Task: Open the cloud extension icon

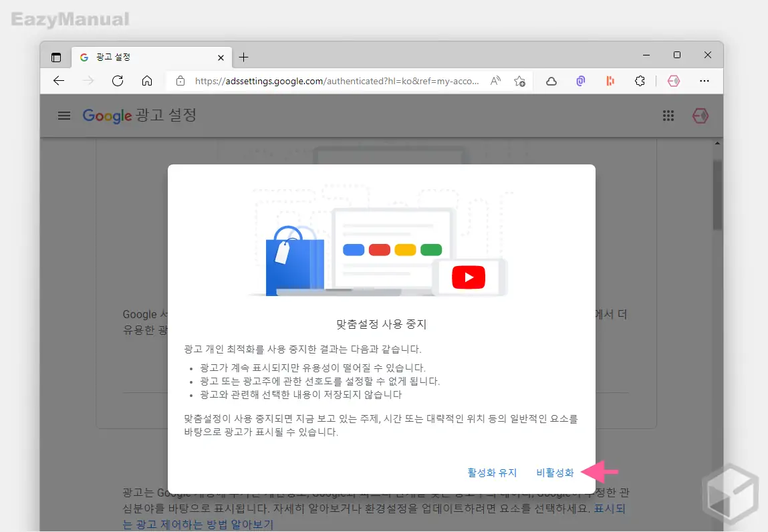Action: pyautogui.click(x=551, y=82)
